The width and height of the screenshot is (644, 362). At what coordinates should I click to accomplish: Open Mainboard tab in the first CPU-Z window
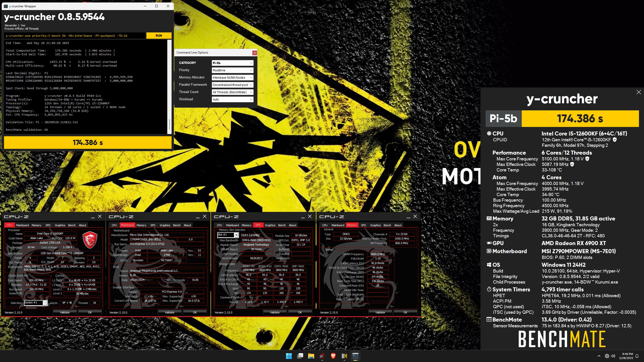pos(22,225)
